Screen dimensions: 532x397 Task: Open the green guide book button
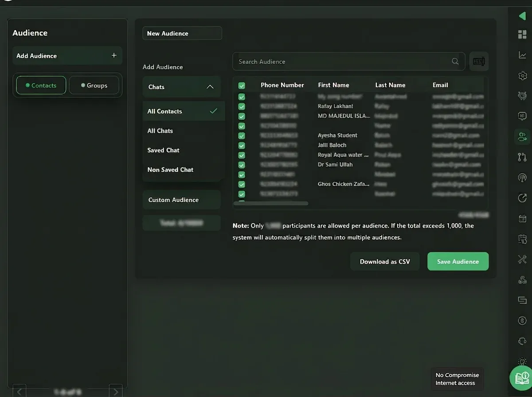[x=521, y=378]
